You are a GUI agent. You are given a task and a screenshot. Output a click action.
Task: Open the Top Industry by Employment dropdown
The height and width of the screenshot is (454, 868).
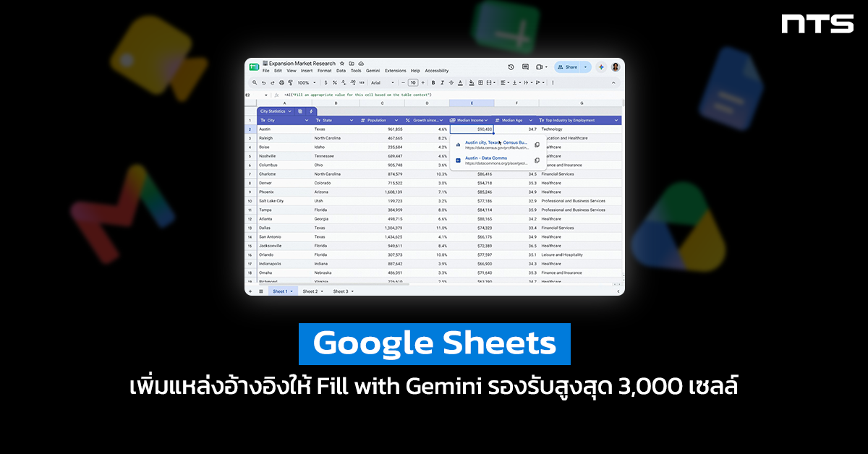click(x=616, y=120)
